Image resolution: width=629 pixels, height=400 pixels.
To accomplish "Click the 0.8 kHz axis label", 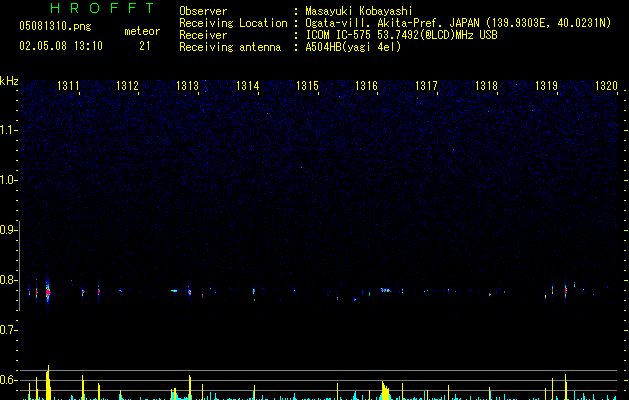I will pyautogui.click(x=8, y=280).
